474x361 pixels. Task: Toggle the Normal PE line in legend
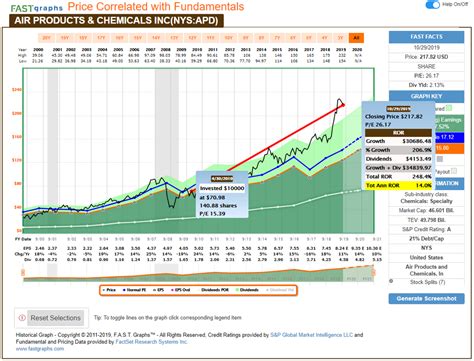[134, 290]
